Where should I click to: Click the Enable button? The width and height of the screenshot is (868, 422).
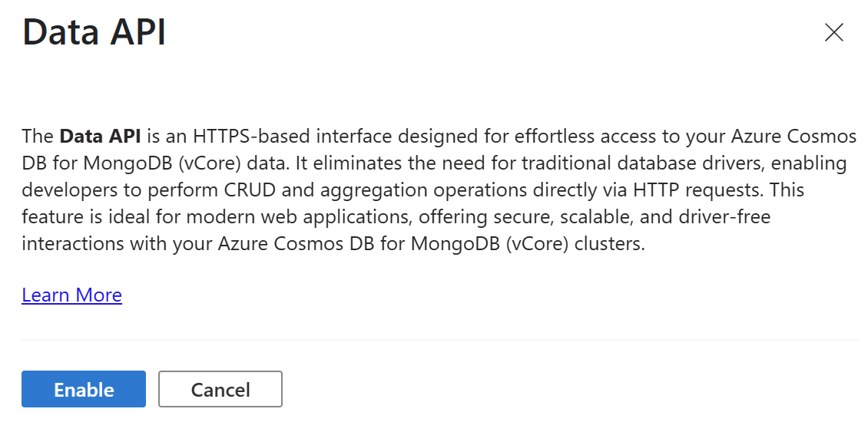tap(84, 389)
